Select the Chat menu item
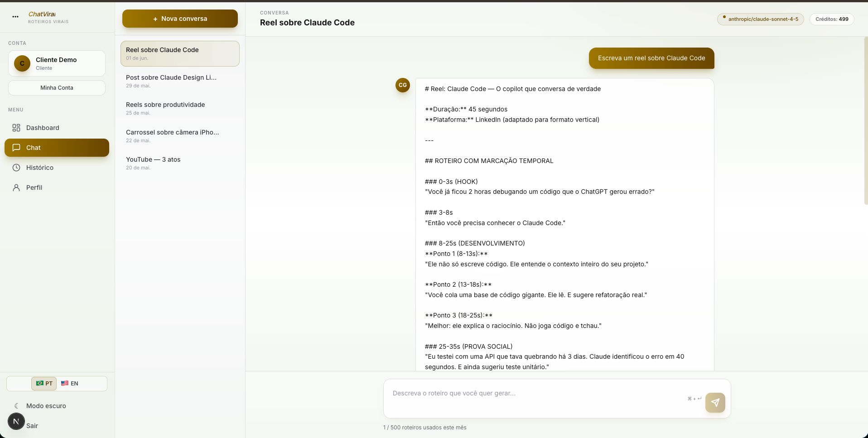This screenshot has height=438, width=868. click(x=57, y=148)
